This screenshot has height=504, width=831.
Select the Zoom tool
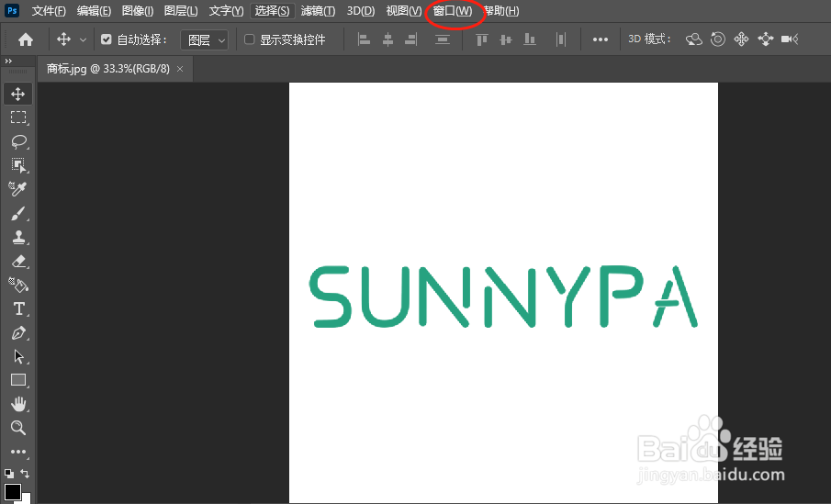point(18,428)
